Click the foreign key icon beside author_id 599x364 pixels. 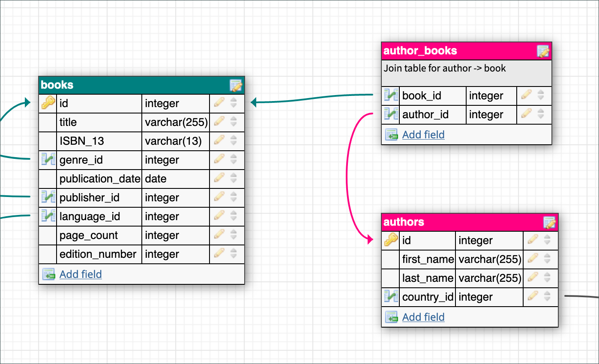(391, 114)
